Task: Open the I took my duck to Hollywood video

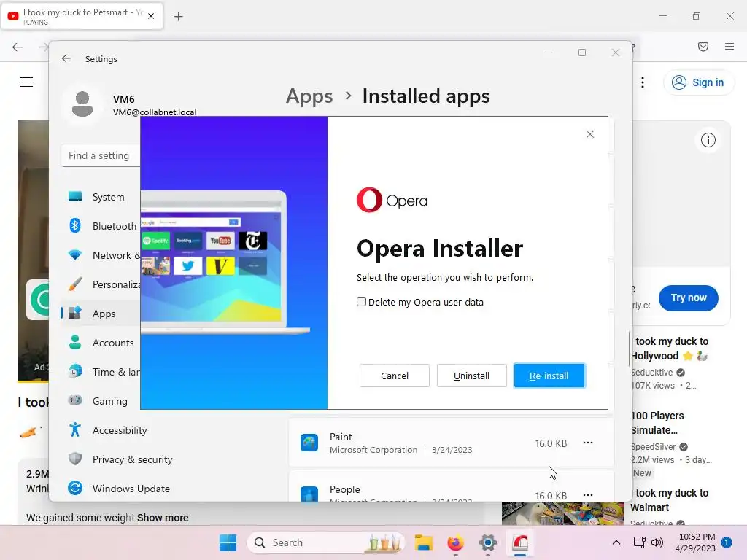Action: (x=671, y=349)
